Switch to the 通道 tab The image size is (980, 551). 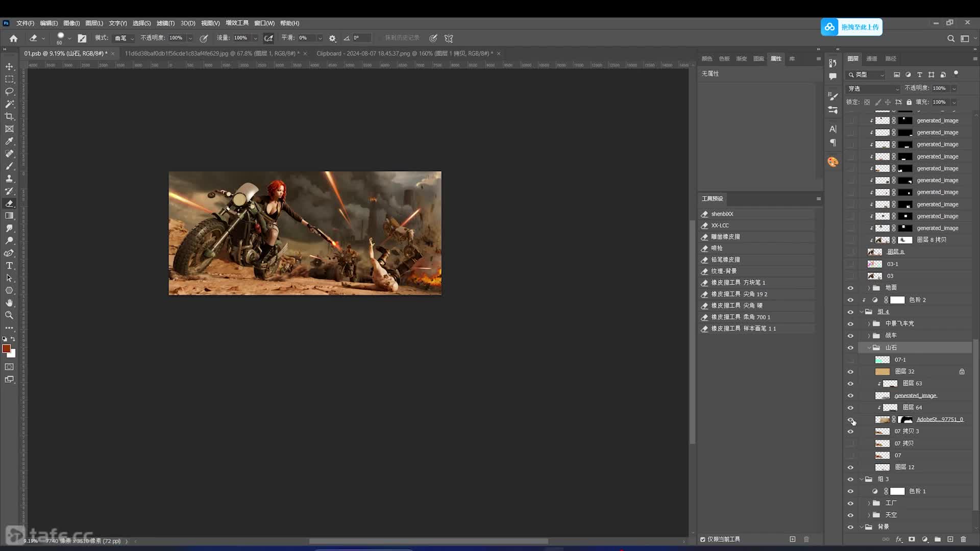(872, 59)
